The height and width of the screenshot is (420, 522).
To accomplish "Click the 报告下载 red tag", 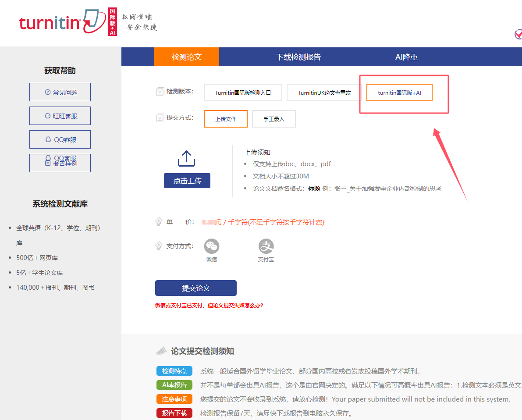I will (x=174, y=413).
